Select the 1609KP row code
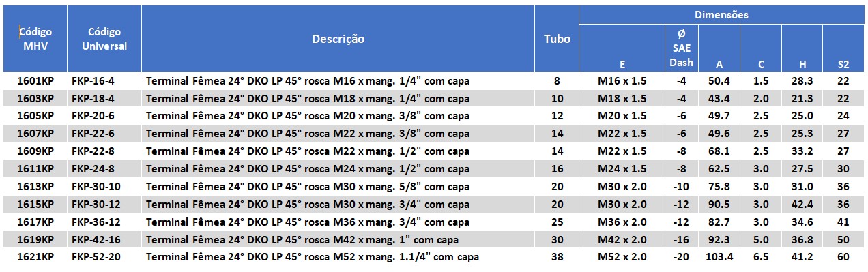Image resolution: width=868 pixels, height=272 pixels. point(35,151)
